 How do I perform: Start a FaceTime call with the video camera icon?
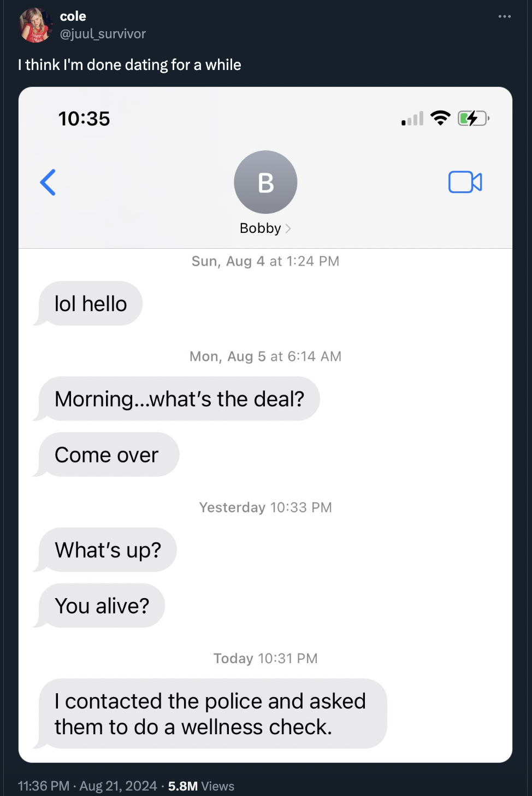tap(465, 182)
